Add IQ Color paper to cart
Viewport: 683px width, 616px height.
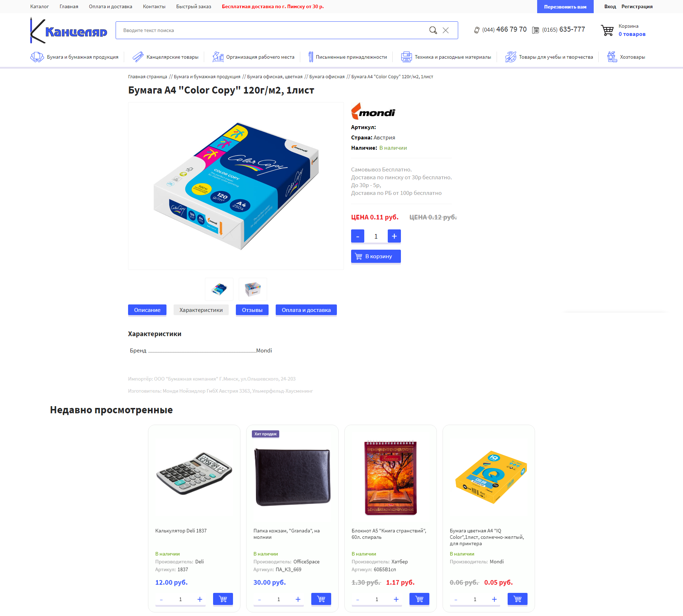click(x=518, y=599)
